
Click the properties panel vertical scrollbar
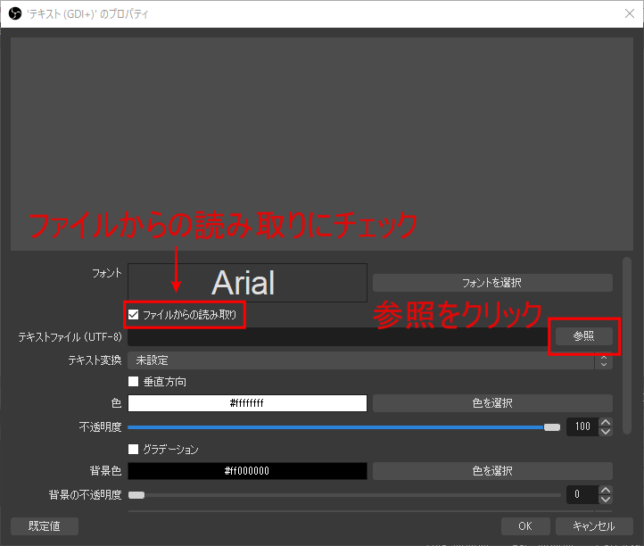[x=626, y=346]
